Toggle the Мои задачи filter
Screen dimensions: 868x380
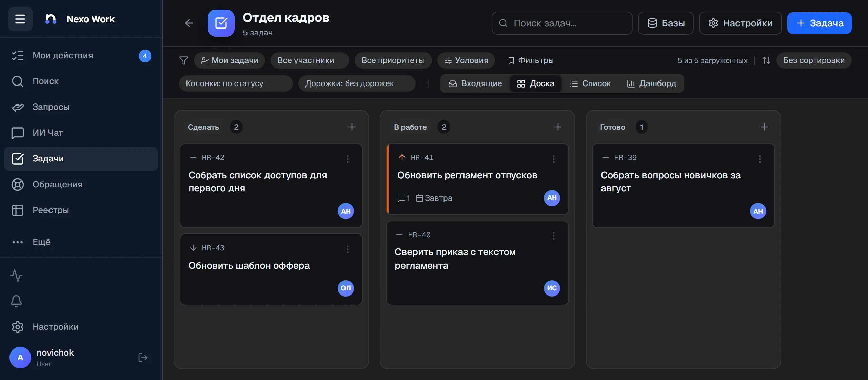pyautogui.click(x=230, y=60)
